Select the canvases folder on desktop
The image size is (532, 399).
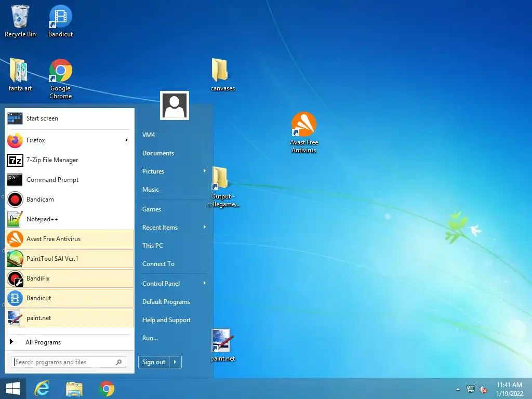pos(222,75)
